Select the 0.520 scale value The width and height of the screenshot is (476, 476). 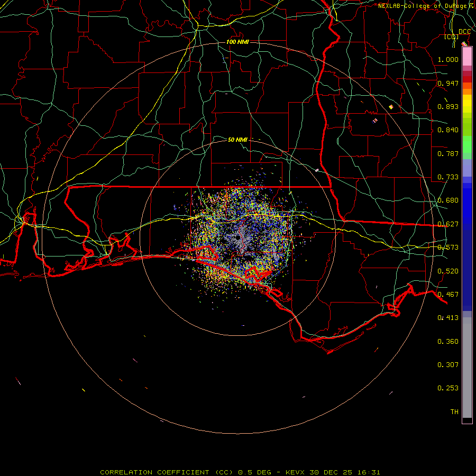448,271
